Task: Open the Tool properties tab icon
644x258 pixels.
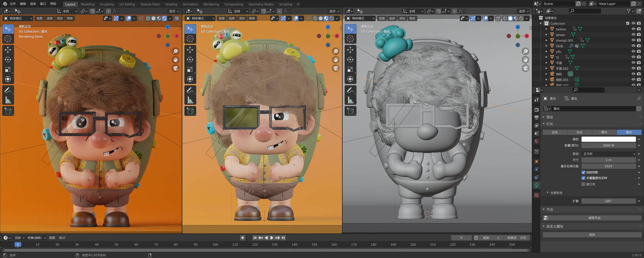Action: click(x=537, y=100)
